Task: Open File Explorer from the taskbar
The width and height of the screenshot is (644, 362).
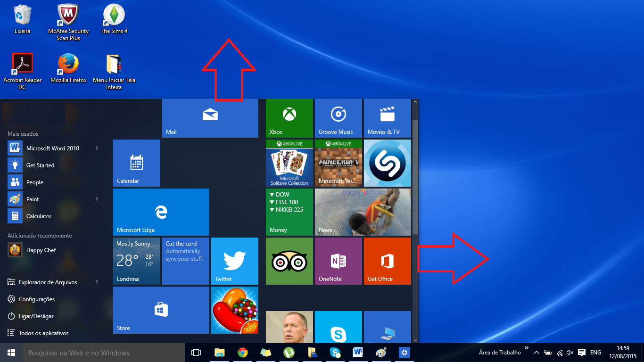Action: click(220, 353)
